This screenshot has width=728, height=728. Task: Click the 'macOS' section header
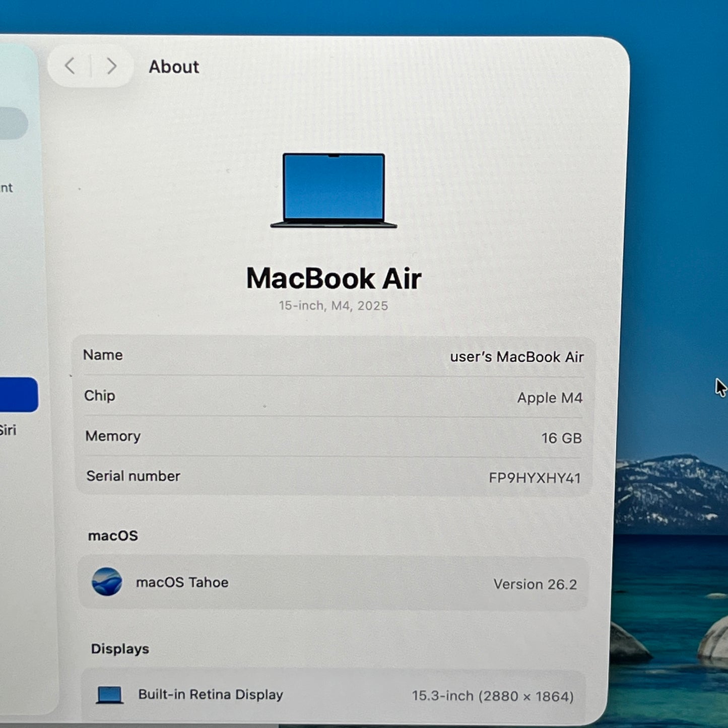[113, 536]
